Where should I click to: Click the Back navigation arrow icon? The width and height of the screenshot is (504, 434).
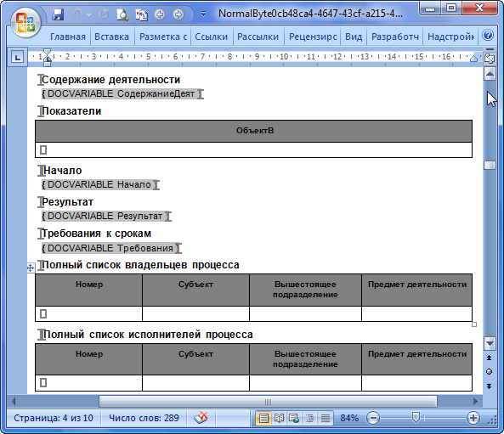[x=160, y=14]
